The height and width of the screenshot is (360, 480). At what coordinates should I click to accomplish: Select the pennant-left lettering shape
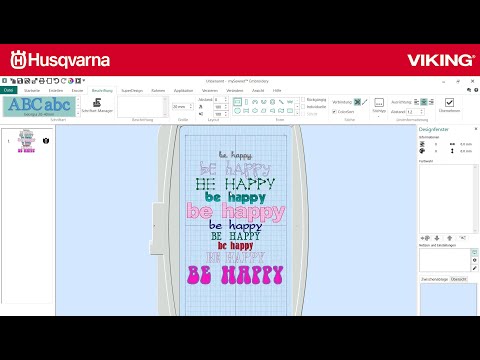[272, 111]
